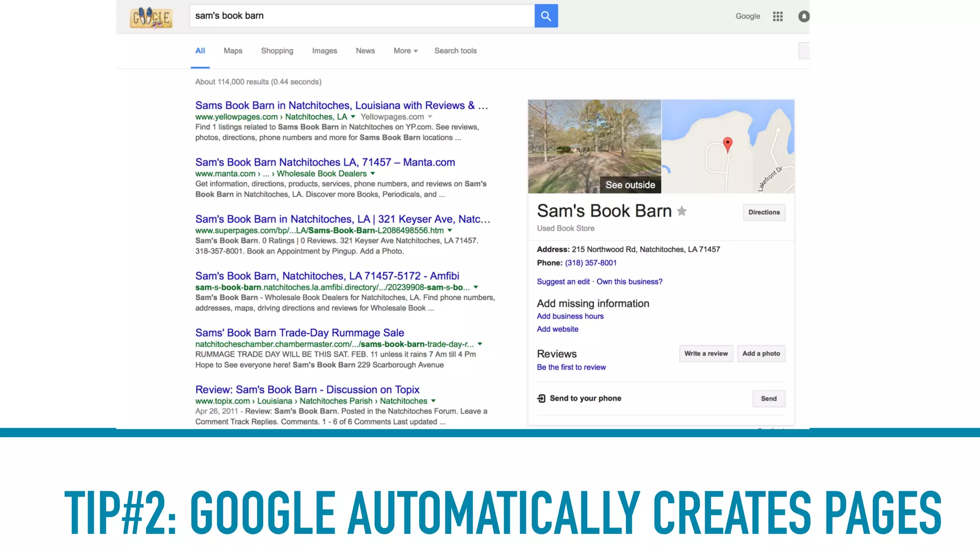Switch to the News tab
The width and height of the screenshot is (980, 551).
click(x=365, y=51)
